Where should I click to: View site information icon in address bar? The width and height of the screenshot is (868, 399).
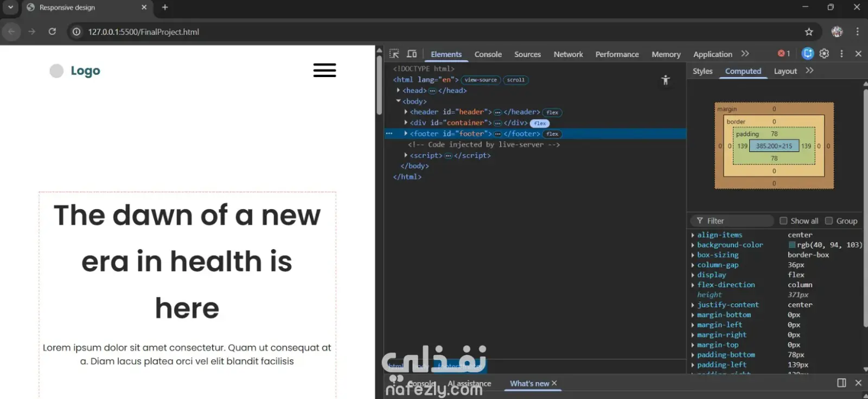(x=76, y=32)
